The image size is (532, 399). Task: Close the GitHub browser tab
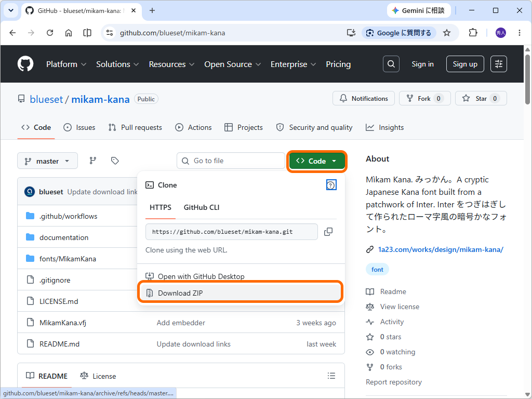pos(134,10)
